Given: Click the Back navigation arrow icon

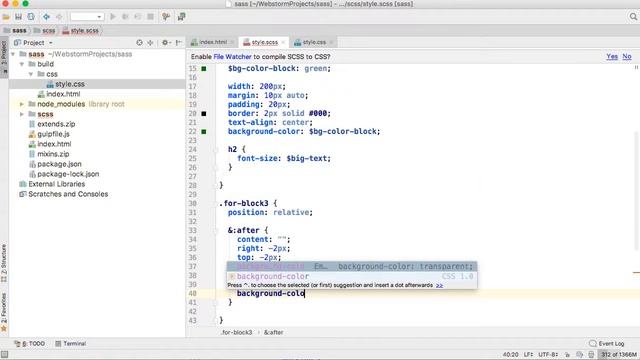Looking at the screenshot, I should click(47, 17).
